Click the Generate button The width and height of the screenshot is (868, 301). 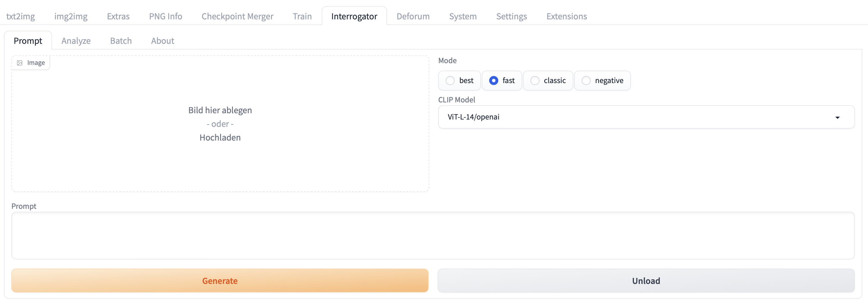[220, 280]
